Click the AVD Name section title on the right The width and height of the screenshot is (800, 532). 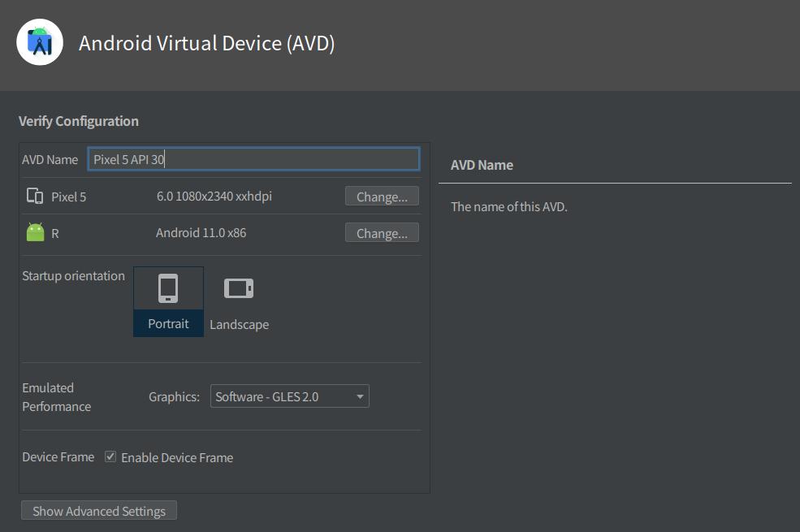click(482, 164)
